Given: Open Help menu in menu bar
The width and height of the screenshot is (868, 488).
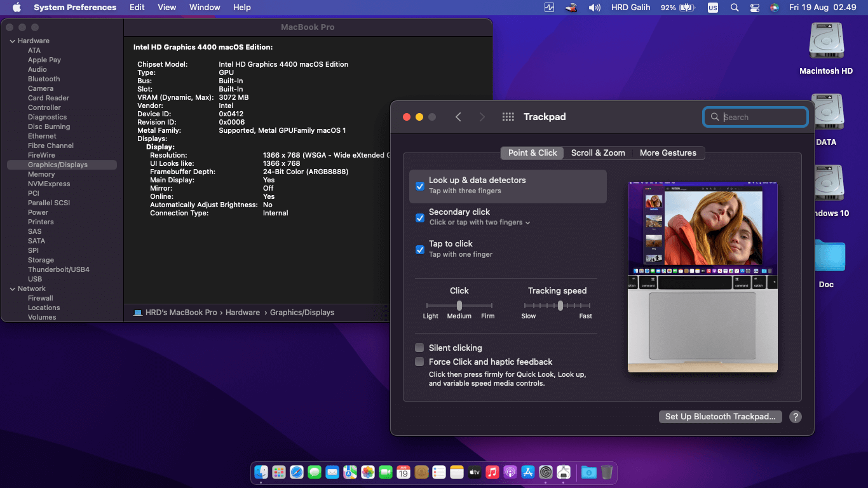Looking at the screenshot, I should 242,8.
